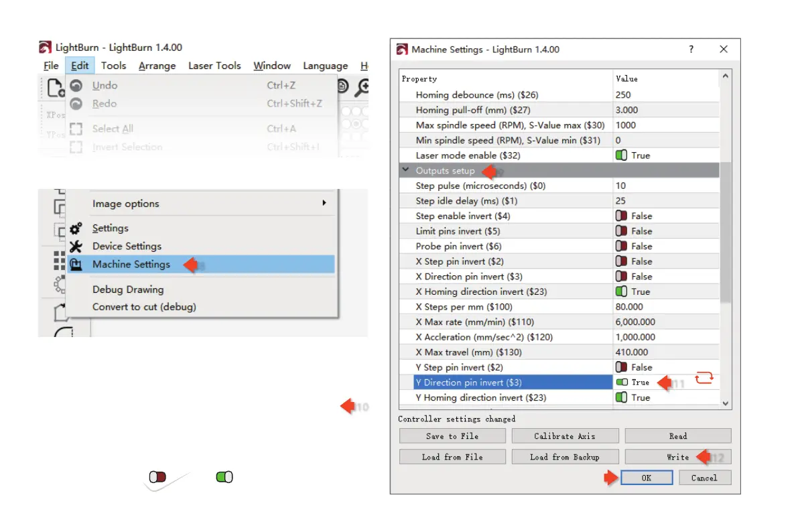Edit Homing pull-off value 3.000
This screenshot has width=798, height=532.
(666, 110)
